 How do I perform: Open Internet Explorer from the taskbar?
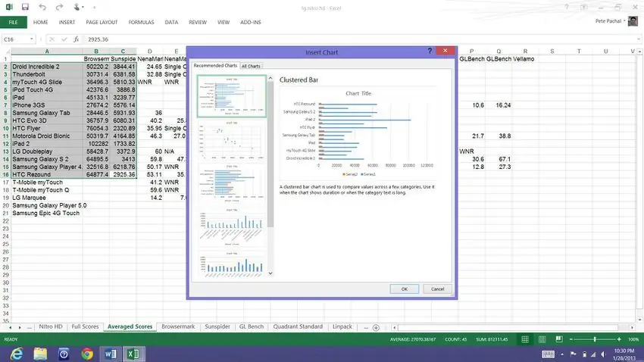17,354
